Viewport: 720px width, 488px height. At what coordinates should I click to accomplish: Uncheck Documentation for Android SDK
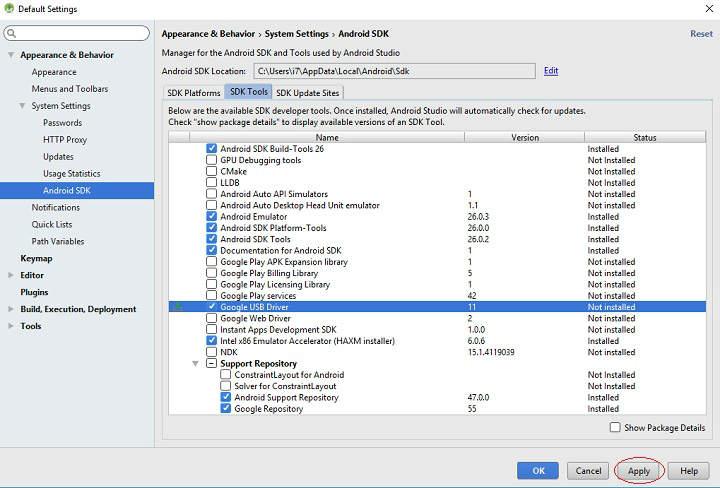[x=211, y=250]
